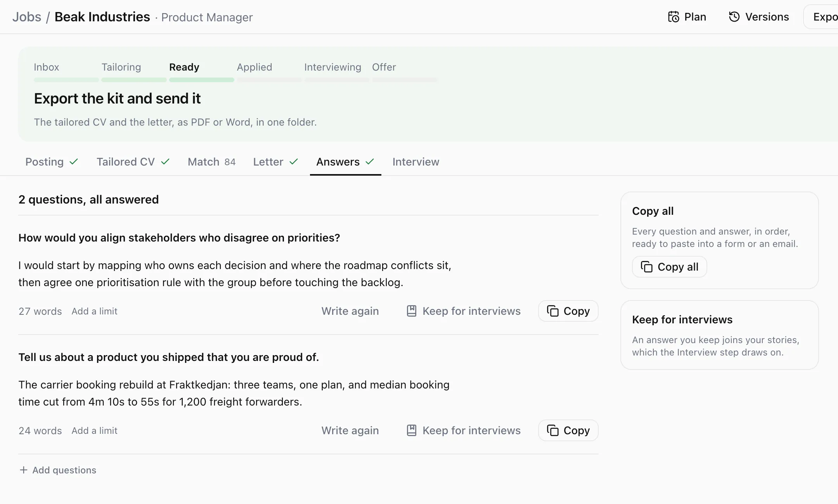Switch to the Posting tab

tap(52, 162)
